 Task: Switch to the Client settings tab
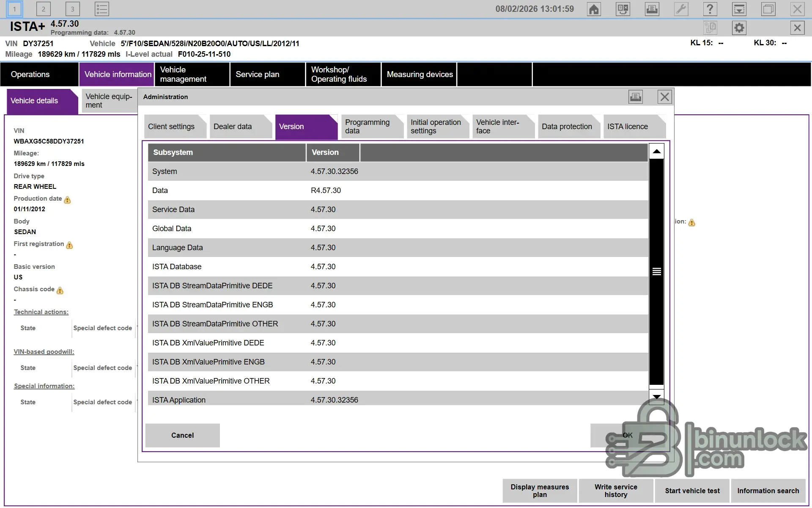coord(171,127)
